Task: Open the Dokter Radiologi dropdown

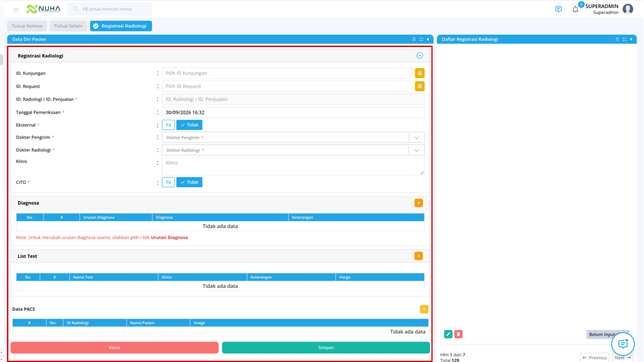Action: tap(293, 150)
